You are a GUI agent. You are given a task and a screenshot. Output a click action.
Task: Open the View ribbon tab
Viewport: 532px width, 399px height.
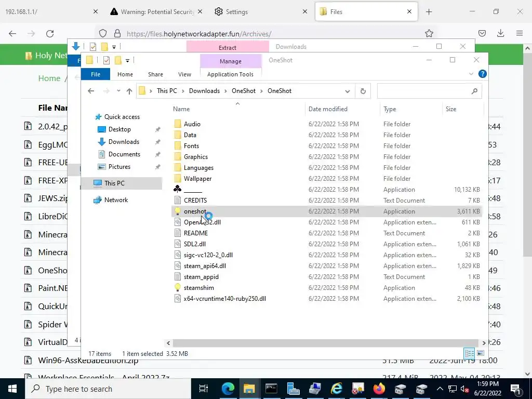(x=184, y=74)
